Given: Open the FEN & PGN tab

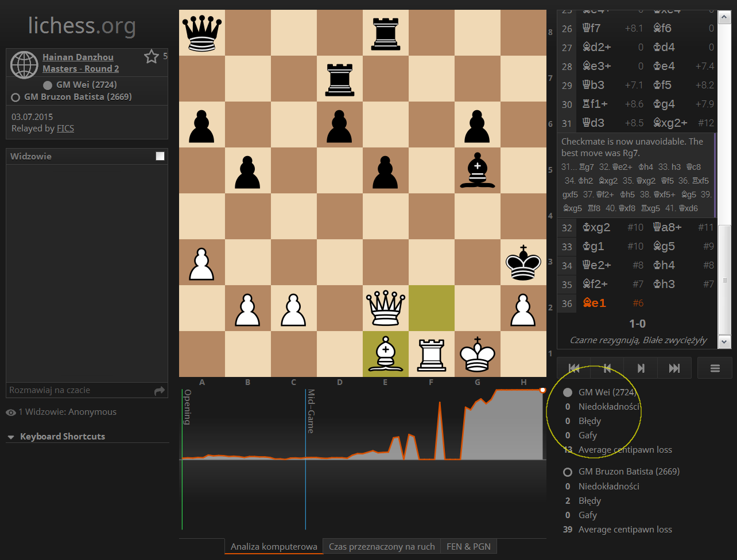Looking at the screenshot, I should [468, 546].
